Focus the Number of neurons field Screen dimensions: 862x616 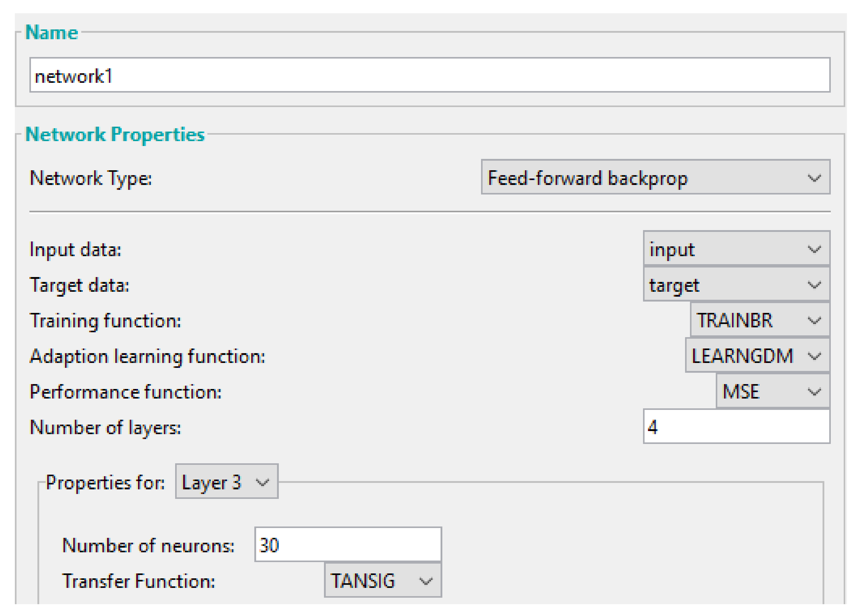coord(348,545)
